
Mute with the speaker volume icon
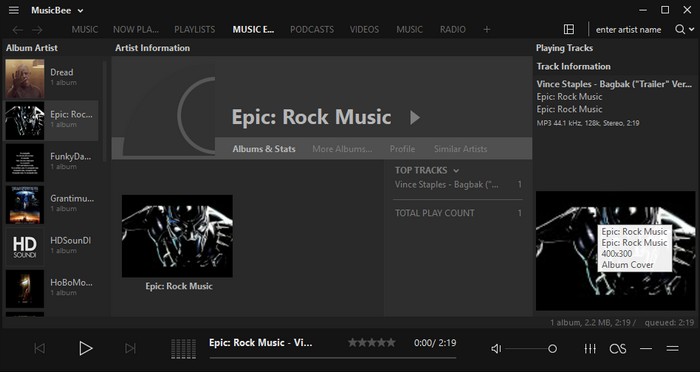[496, 349]
